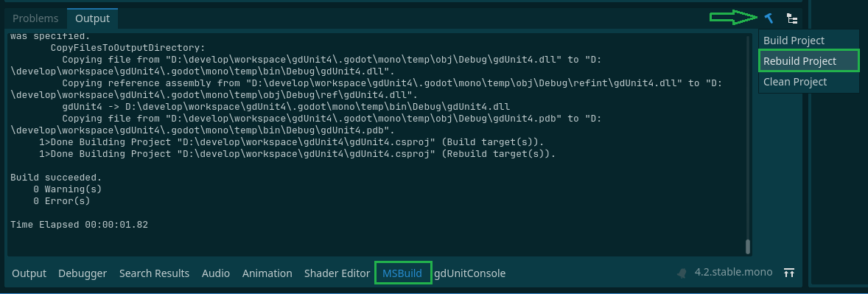Click the "CopyFilesToOutputDirectory:" log line
This screenshot has width=868, height=294.
[x=128, y=48]
